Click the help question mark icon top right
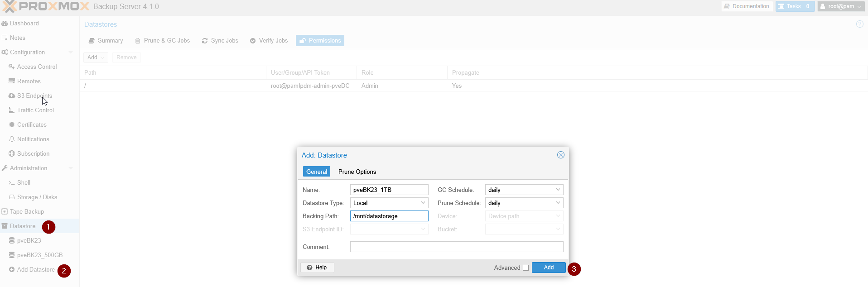 tap(859, 24)
